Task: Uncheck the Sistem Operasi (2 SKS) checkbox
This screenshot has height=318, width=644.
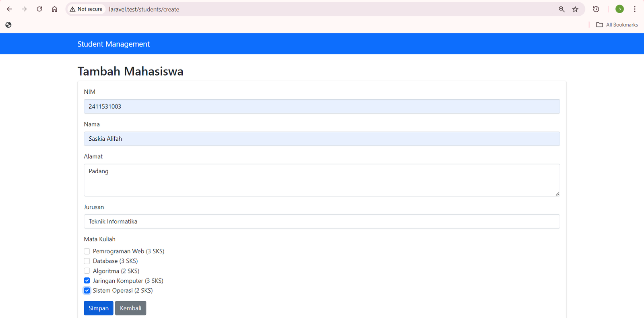Action: 87,290
